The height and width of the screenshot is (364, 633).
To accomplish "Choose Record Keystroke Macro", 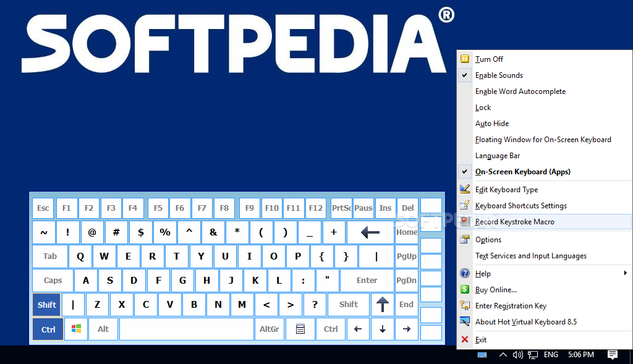I will click(545, 221).
